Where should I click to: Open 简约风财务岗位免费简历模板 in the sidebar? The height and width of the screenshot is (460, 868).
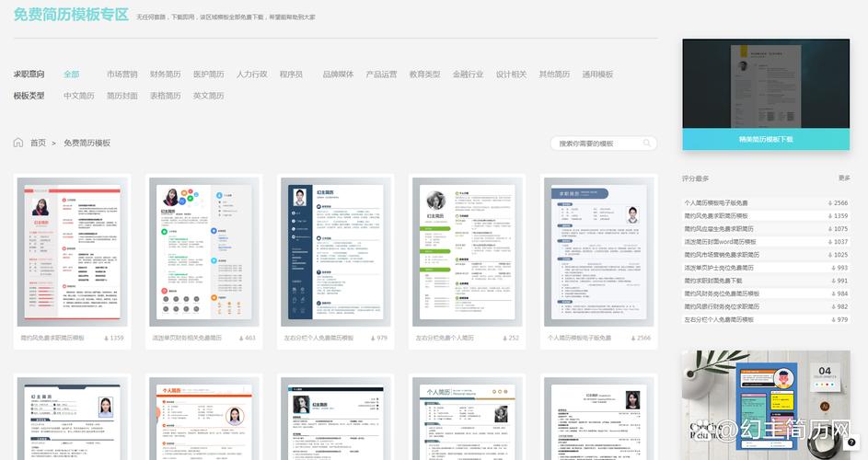click(x=722, y=293)
